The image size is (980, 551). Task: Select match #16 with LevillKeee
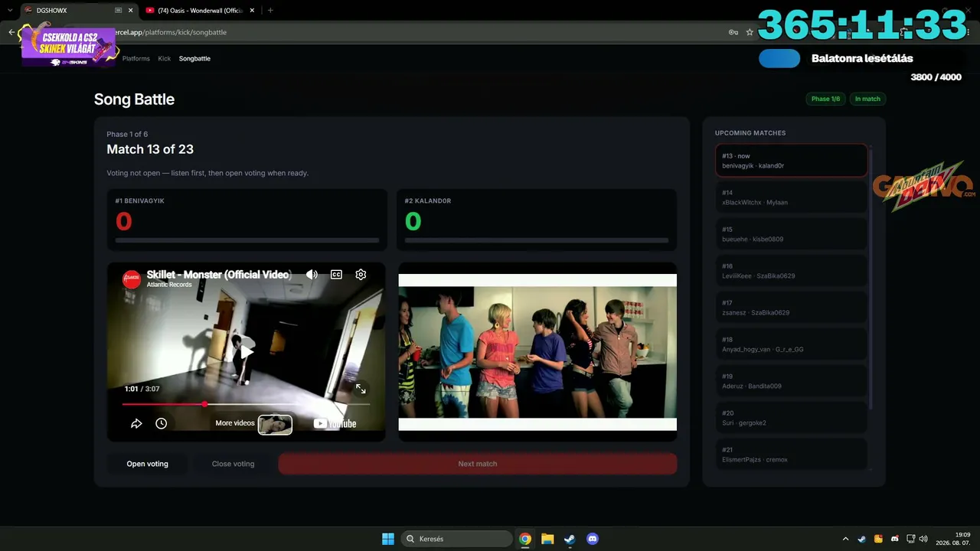click(791, 271)
